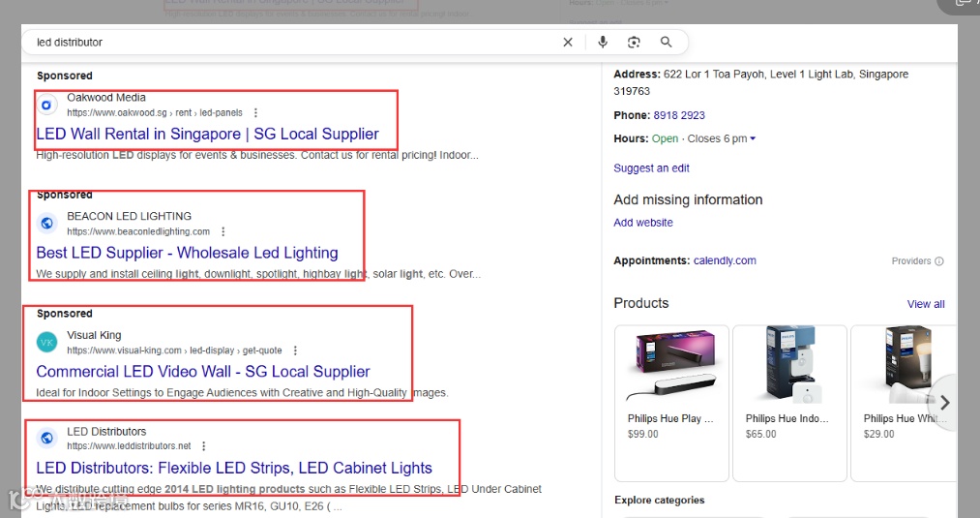Click in the 'led distributor' search field

pyautogui.click(x=294, y=42)
